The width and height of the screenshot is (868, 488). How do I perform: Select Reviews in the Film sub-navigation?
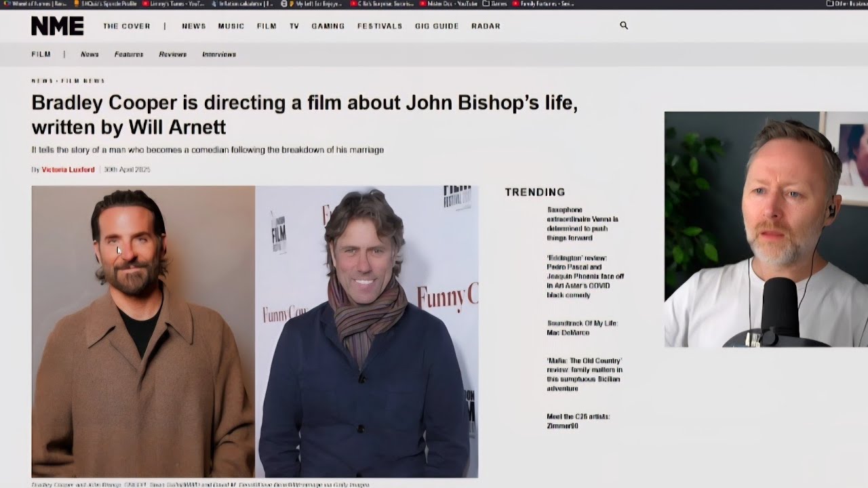pyautogui.click(x=172, y=54)
